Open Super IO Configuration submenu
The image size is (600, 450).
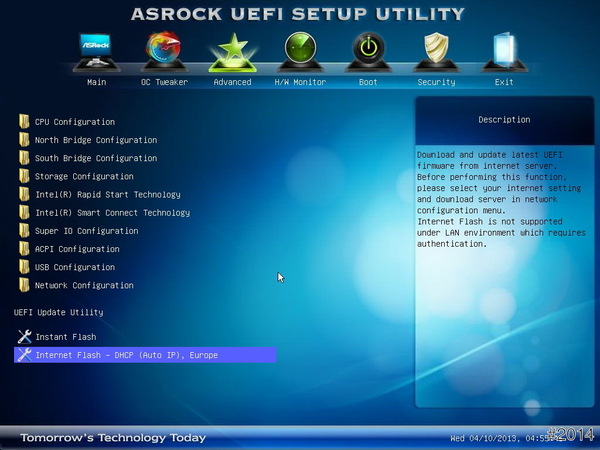(x=86, y=231)
